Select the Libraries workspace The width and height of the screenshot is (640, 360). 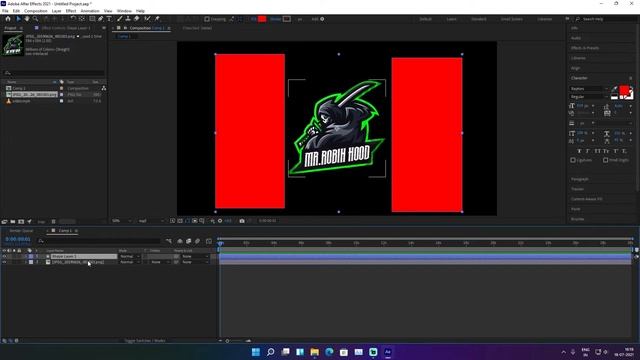tap(544, 19)
